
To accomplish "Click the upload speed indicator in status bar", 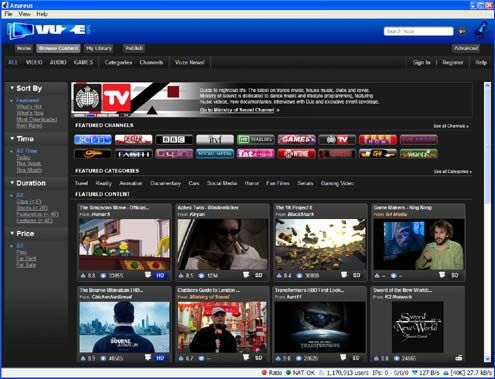I will tap(468, 373).
